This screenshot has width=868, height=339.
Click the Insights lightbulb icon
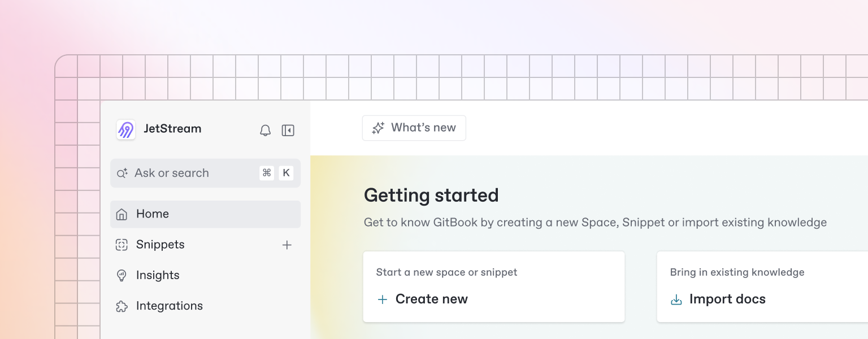[121, 275]
